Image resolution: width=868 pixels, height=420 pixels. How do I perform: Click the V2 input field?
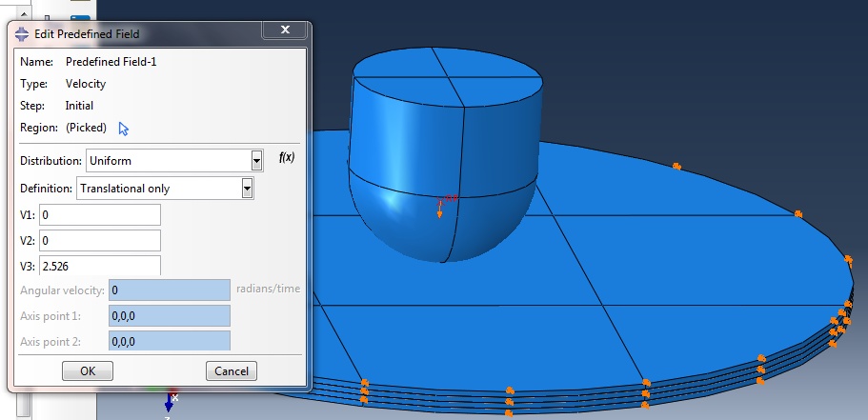pyautogui.click(x=100, y=241)
